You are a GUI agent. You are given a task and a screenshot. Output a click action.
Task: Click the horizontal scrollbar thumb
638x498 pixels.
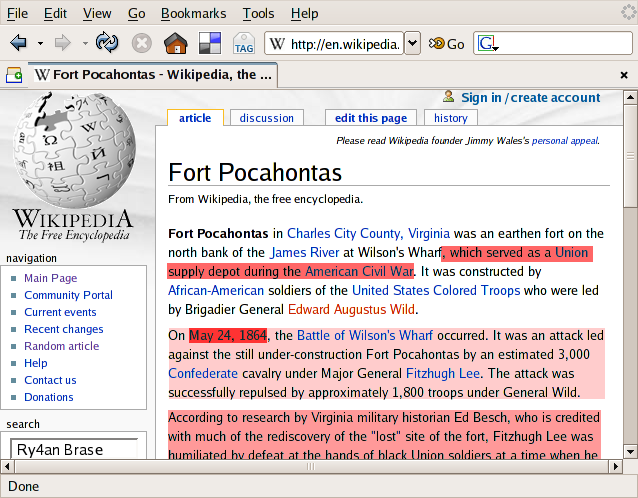tap(311, 466)
